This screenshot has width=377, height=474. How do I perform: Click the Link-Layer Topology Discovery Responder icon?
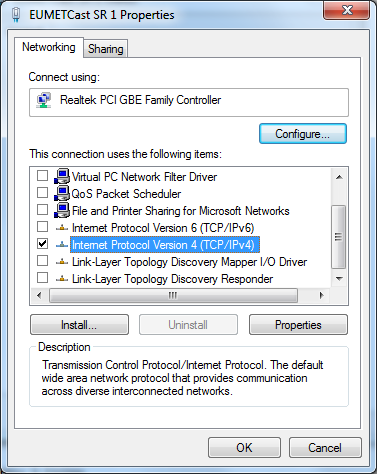tap(62, 279)
